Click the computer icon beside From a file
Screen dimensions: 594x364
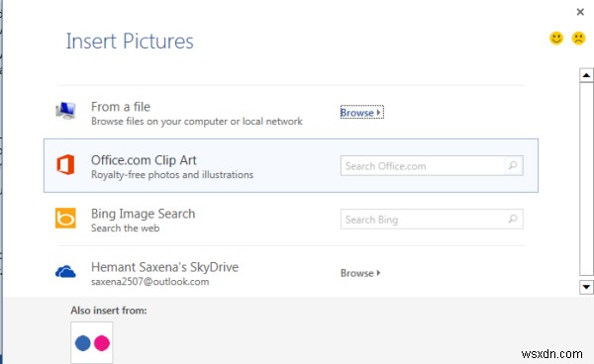click(66, 111)
